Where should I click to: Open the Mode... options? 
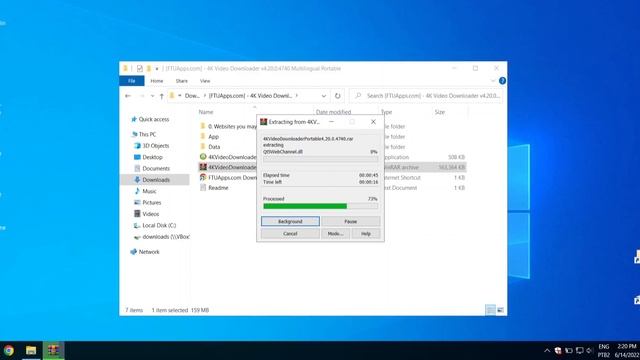click(336, 233)
